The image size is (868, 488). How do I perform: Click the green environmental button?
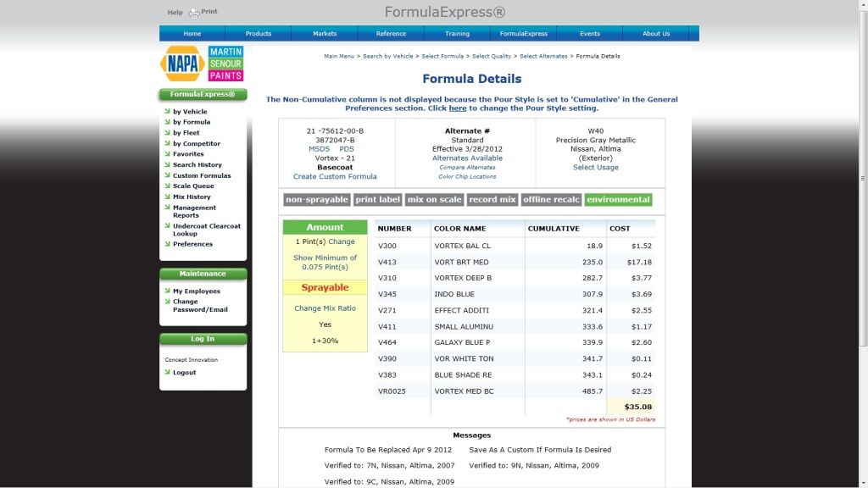(618, 199)
